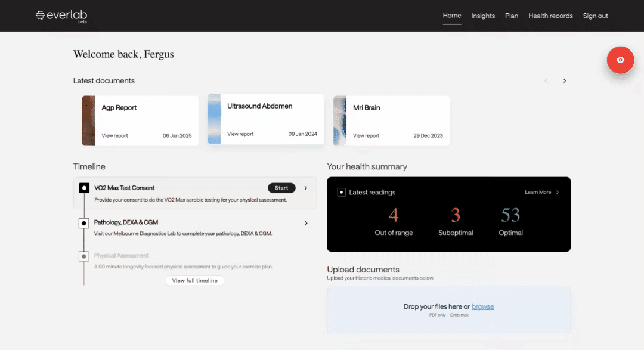Click the VO2 Max timeline step marker
Viewport: 644px width, 350px height.
[84, 188]
